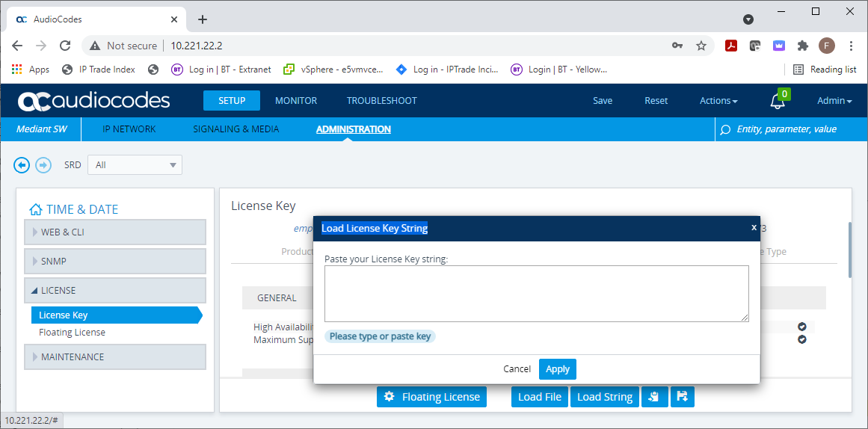Click the AudioCodes logo

(93, 101)
